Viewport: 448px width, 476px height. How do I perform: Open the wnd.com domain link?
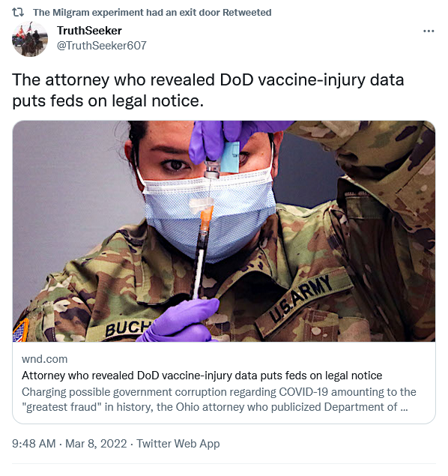[45, 359]
